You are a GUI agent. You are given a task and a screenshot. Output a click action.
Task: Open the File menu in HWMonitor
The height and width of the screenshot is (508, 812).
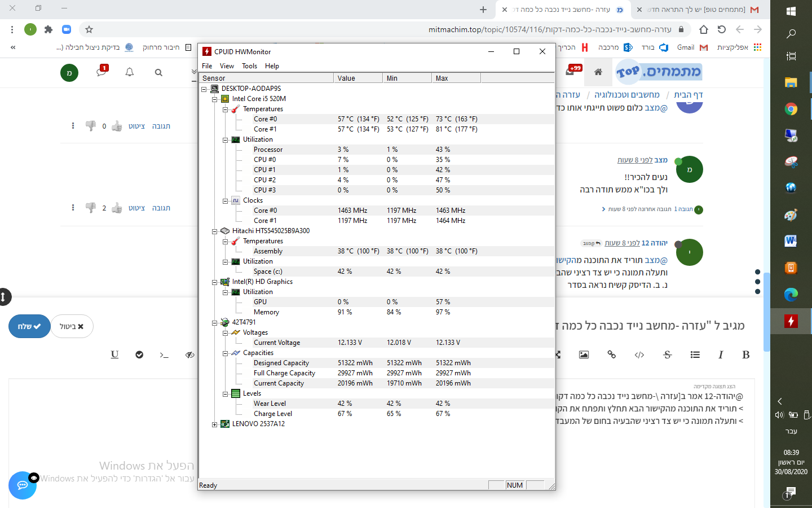(207, 66)
